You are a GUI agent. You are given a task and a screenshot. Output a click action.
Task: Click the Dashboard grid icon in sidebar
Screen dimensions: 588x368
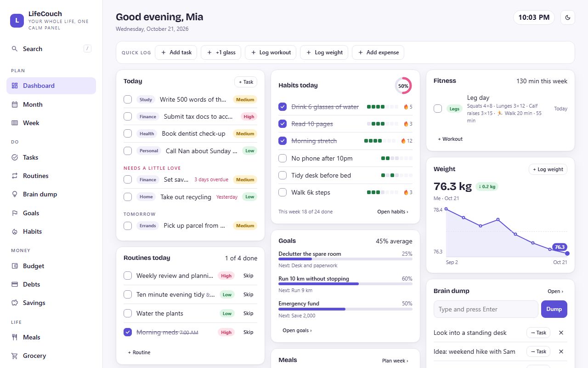15,86
